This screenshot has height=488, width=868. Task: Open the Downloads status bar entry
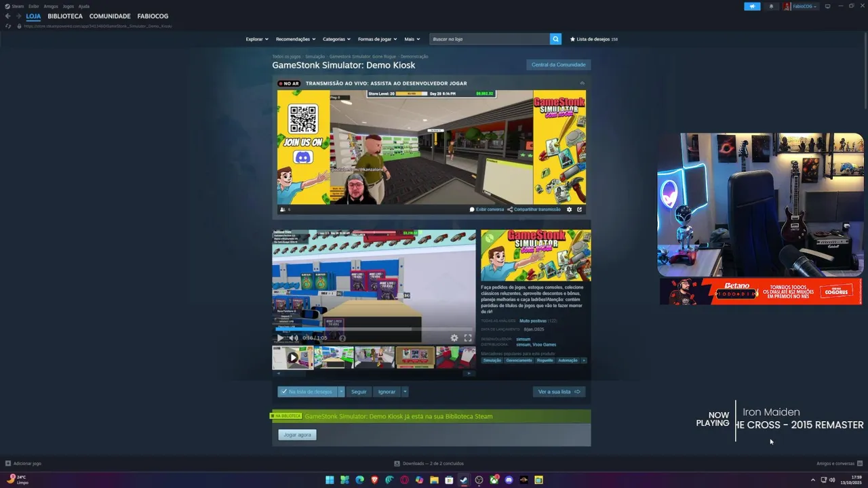click(x=429, y=464)
